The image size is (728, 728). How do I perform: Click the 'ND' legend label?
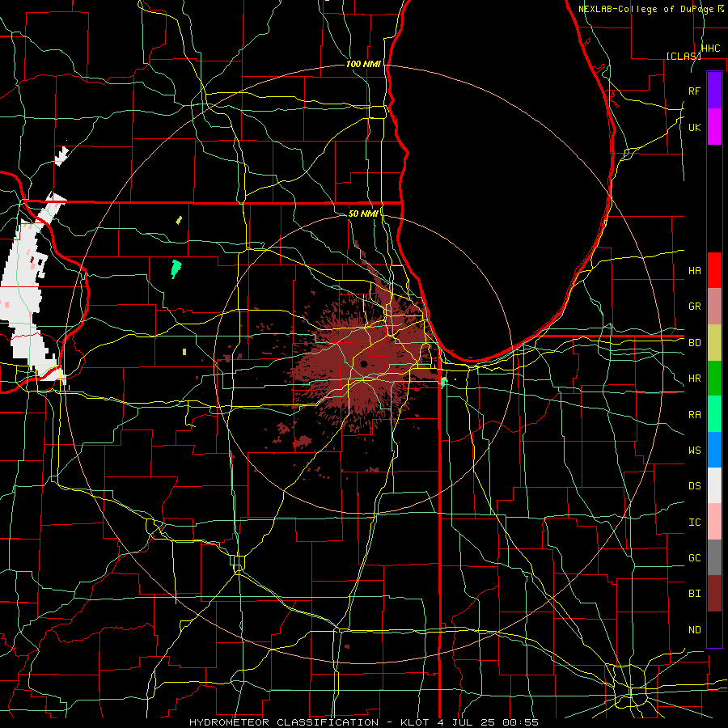(694, 630)
